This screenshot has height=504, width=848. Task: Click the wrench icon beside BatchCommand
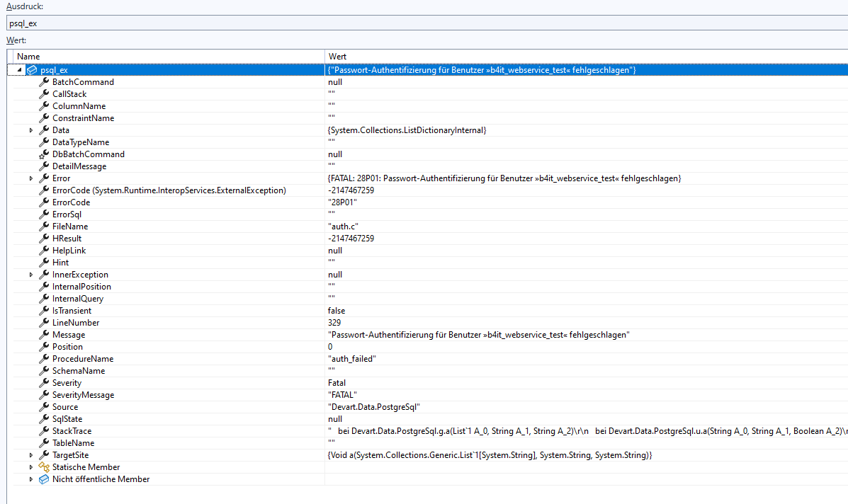click(44, 82)
